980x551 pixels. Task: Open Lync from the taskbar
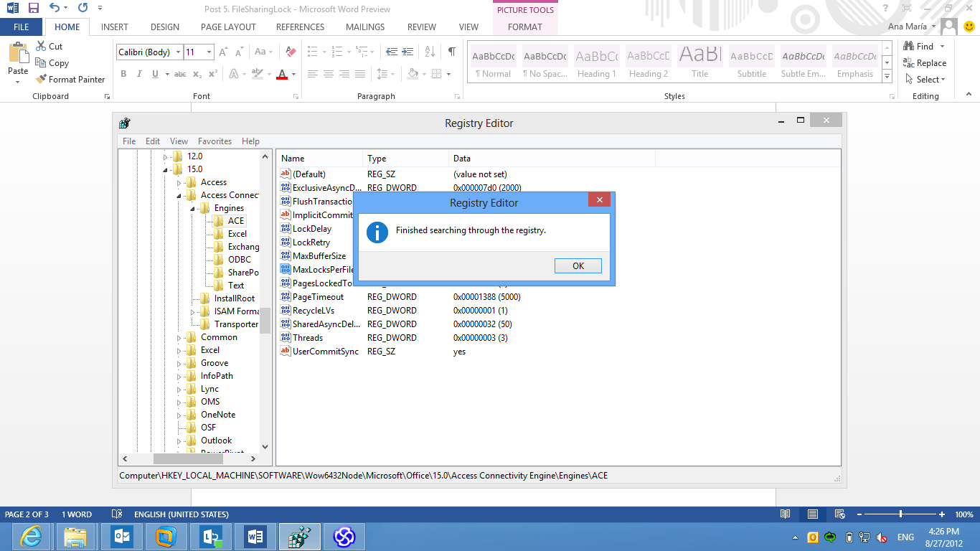click(211, 536)
